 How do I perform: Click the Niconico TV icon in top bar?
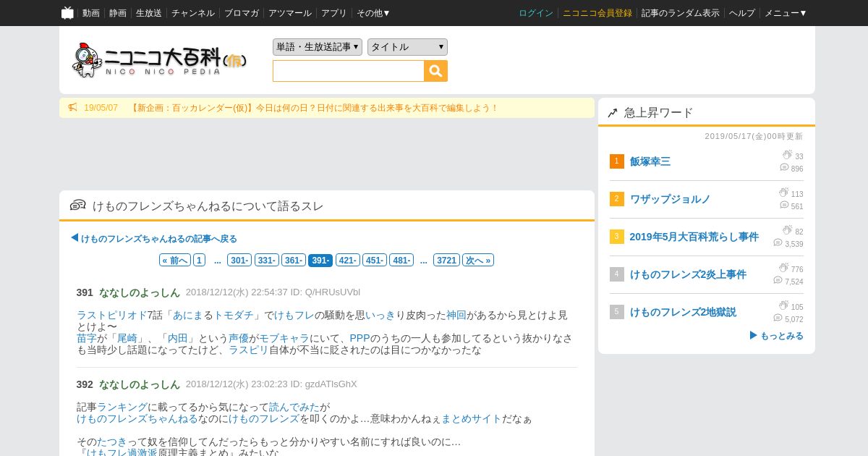[67, 13]
